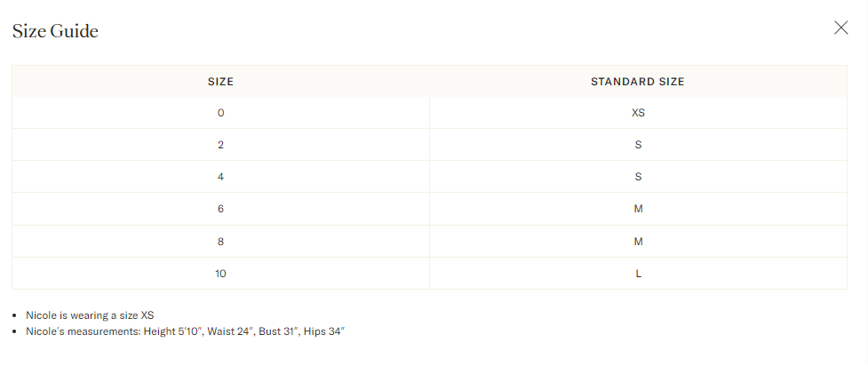Select the S cell beside size 4
The width and height of the screenshot is (868, 366).
point(638,177)
